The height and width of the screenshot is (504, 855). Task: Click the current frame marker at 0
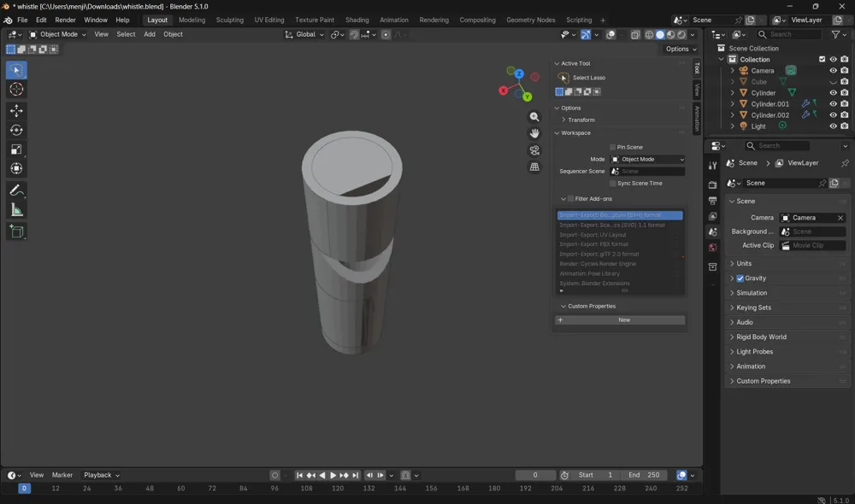click(x=24, y=489)
